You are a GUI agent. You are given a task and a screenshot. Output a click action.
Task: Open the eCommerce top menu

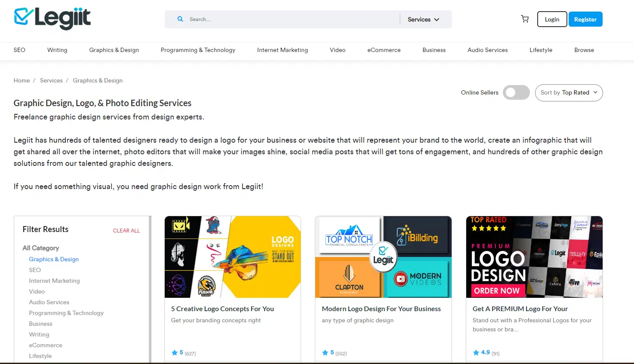(x=384, y=50)
